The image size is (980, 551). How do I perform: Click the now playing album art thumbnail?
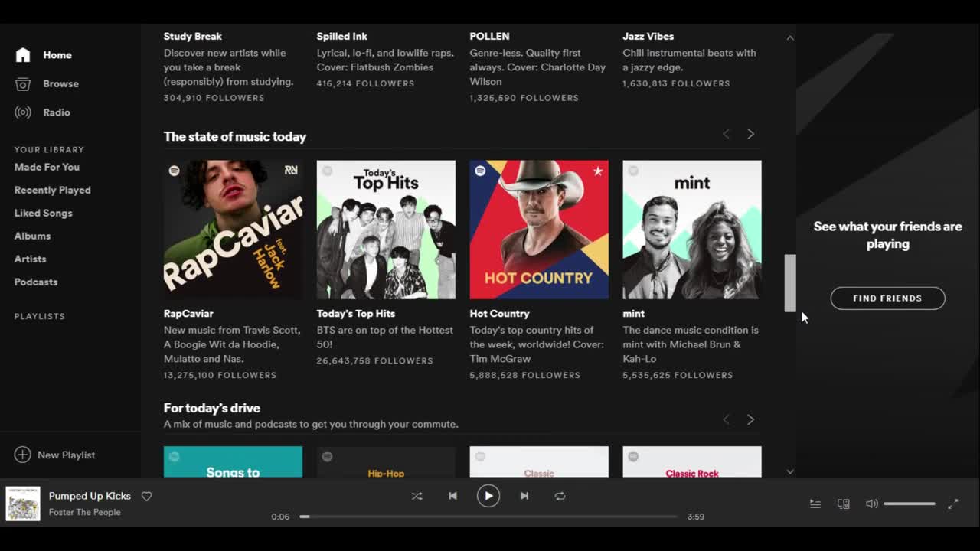pos(23,504)
